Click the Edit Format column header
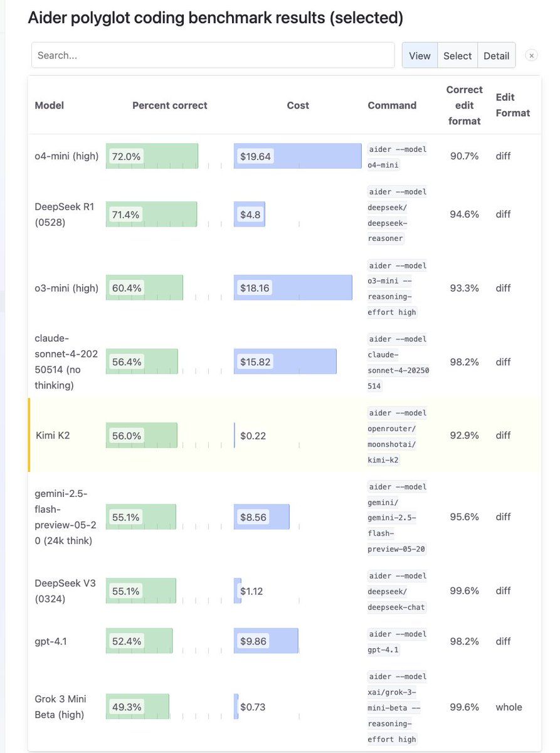This screenshot has width=560, height=753. (512, 105)
